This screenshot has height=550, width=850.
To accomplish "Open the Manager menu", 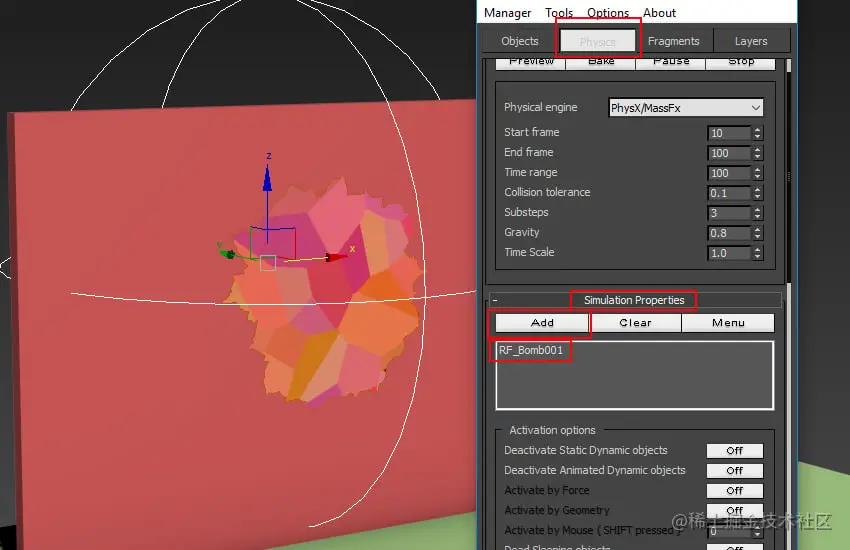I will (x=507, y=12).
